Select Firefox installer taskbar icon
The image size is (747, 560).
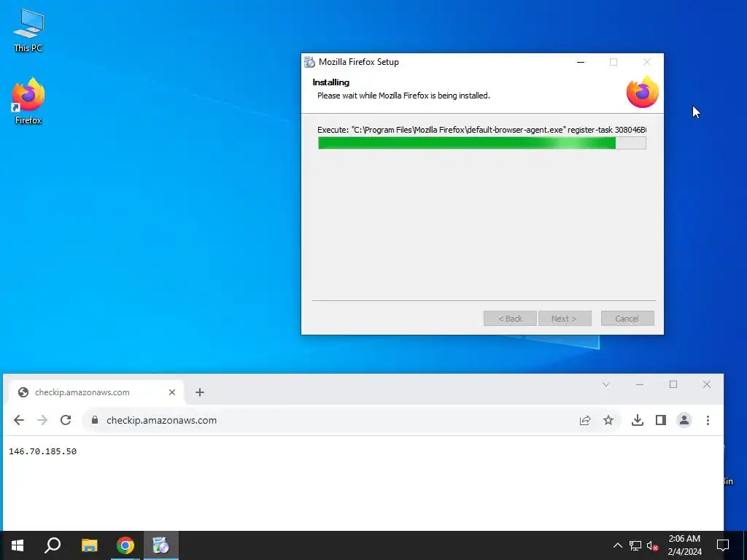(161, 545)
